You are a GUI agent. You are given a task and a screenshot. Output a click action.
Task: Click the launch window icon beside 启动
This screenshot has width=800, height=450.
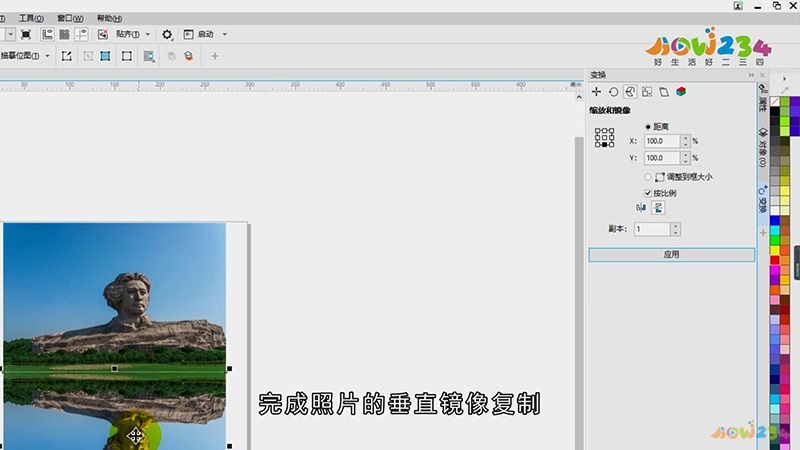point(188,34)
